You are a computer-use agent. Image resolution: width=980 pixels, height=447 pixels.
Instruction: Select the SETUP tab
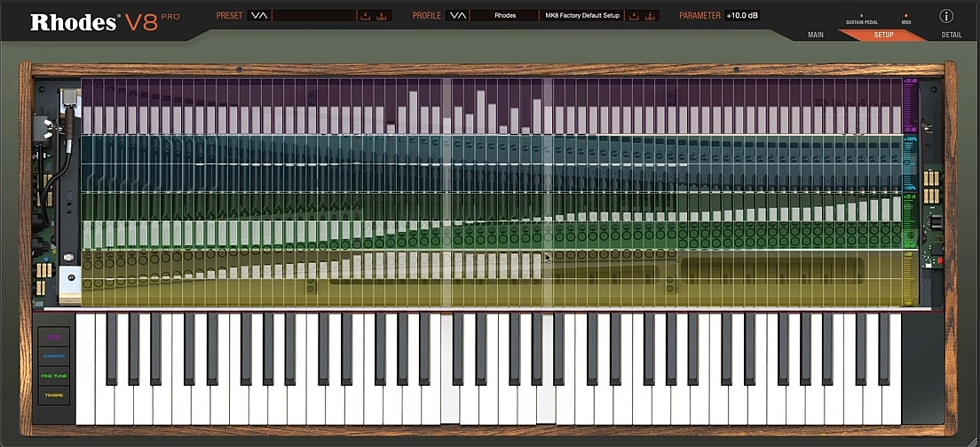883,35
